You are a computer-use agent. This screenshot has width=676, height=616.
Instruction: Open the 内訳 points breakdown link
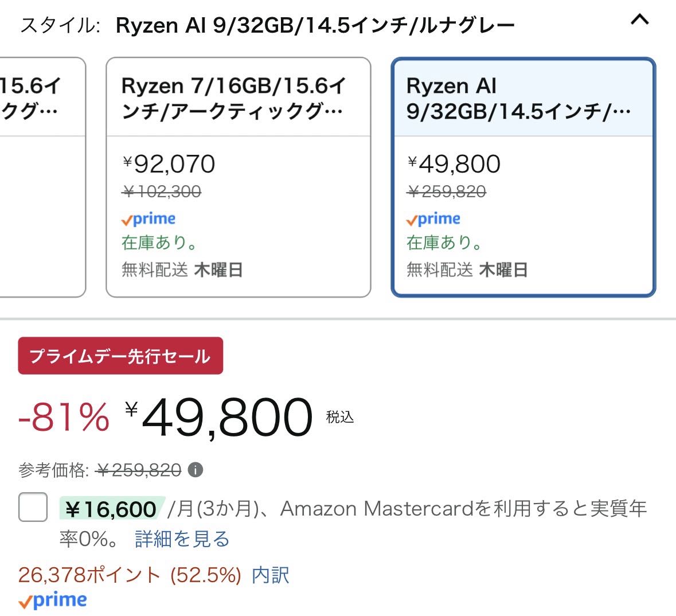(270, 575)
